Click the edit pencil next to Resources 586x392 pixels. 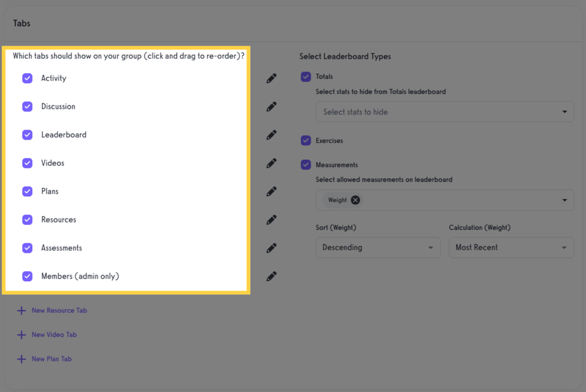click(x=271, y=219)
